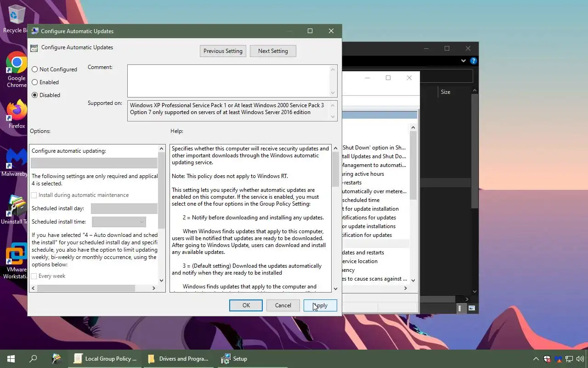588x368 pixels.
Task: Open Configure automatic updating dropdown
Action: 94,163
